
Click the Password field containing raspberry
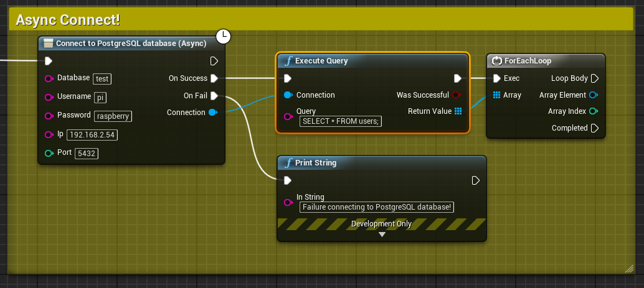click(x=113, y=116)
